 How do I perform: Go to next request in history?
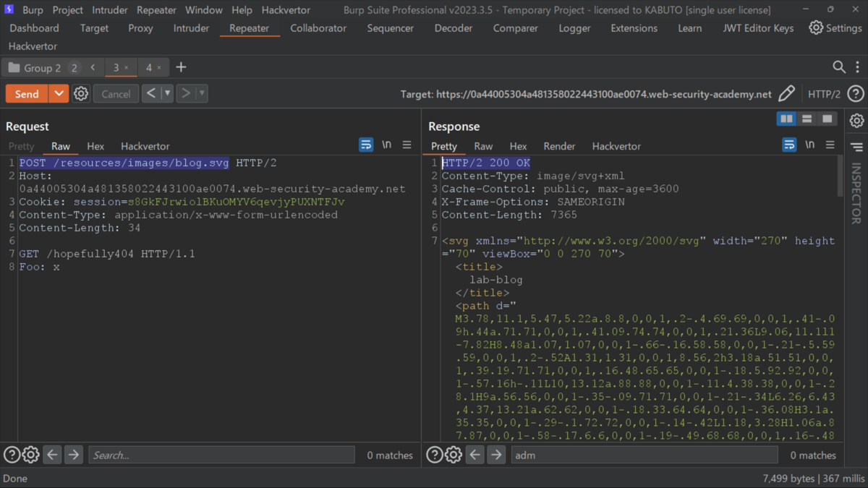click(x=186, y=93)
